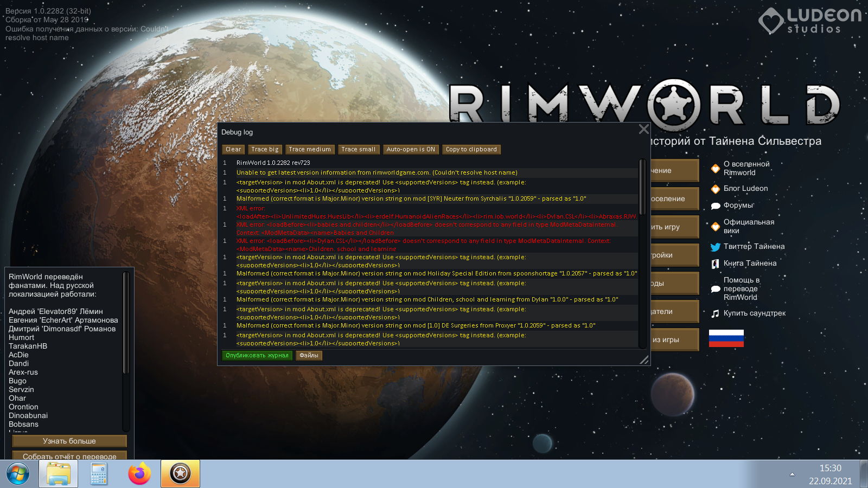Select XML error 'babies and children' row
868x488 pixels.
click(x=429, y=228)
